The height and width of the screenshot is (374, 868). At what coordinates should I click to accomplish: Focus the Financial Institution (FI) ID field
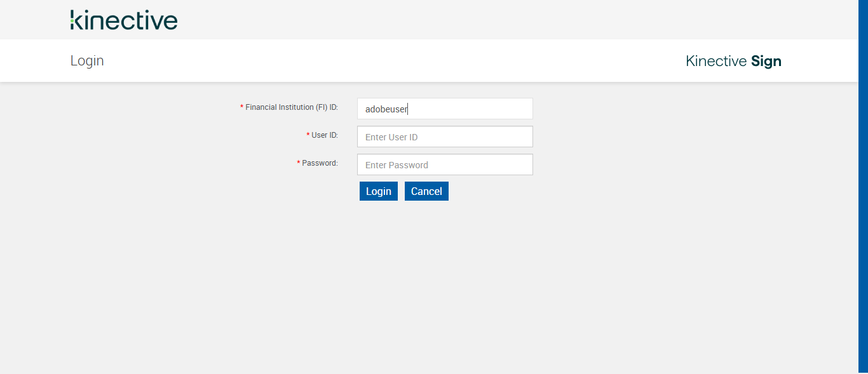click(445, 109)
